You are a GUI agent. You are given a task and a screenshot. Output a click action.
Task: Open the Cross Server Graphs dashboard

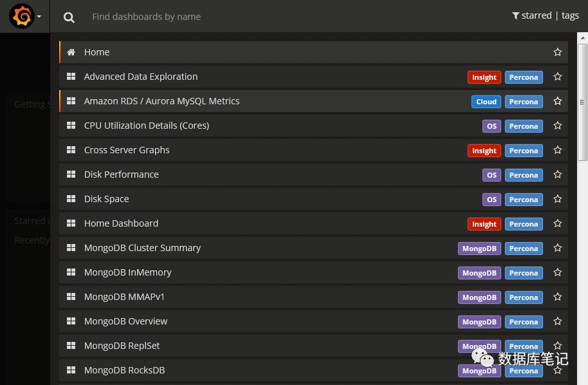click(x=127, y=150)
